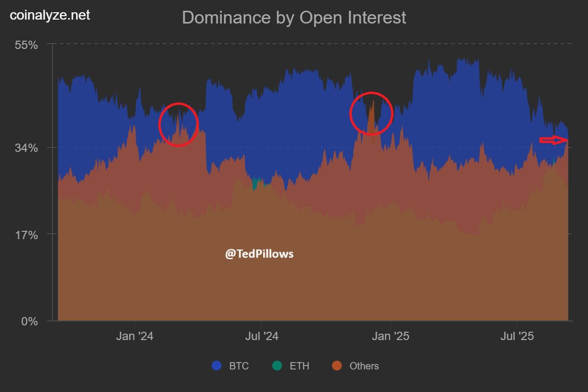The height and width of the screenshot is (392, 588).
Task: Click the @TedPillows watermark text
Action: click(259, 254)
